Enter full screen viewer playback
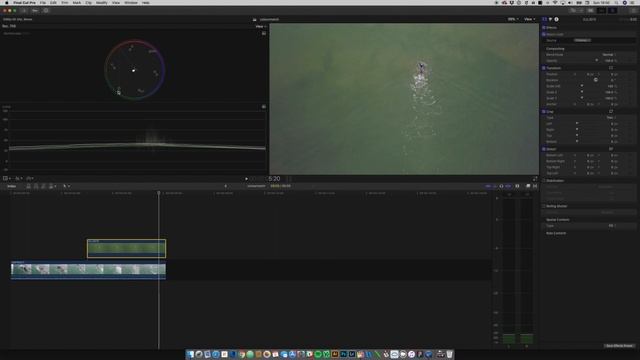The width and height of the screenshot is (640, 360). [x=535, y=179]
